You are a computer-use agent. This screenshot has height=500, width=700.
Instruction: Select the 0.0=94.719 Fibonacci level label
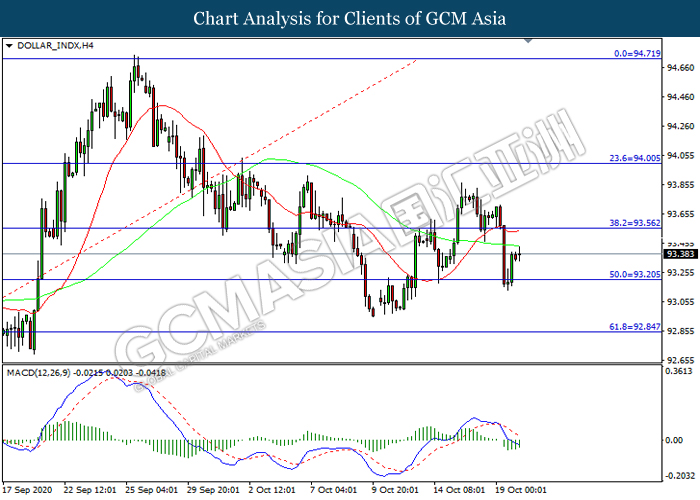click(637, 54)
